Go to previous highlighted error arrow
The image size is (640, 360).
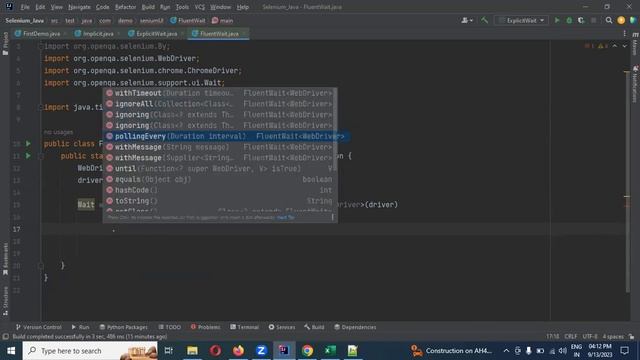pos(615,46)
